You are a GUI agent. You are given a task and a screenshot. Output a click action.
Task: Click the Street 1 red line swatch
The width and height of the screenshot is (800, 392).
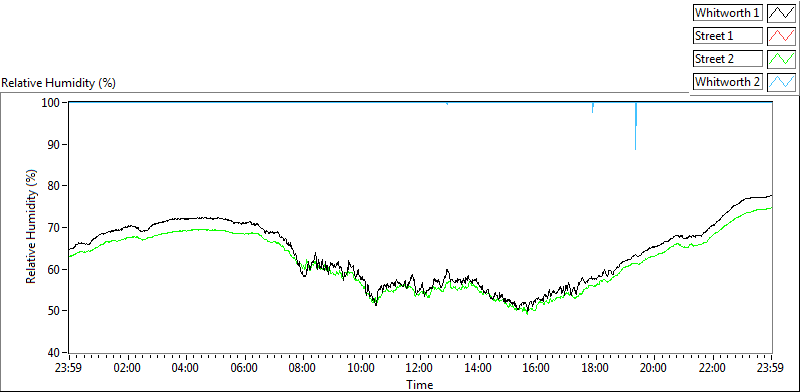(x=781, y=36)
